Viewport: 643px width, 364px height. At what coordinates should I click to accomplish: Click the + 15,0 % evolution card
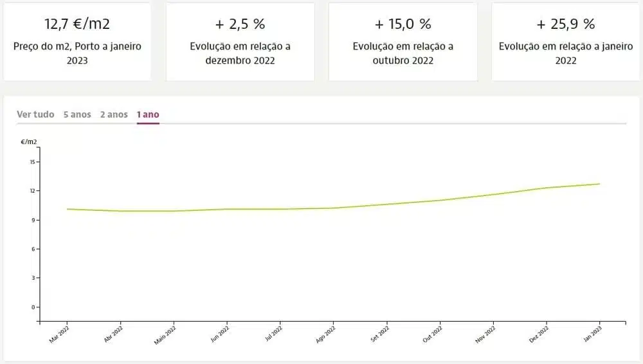(403, 41)
